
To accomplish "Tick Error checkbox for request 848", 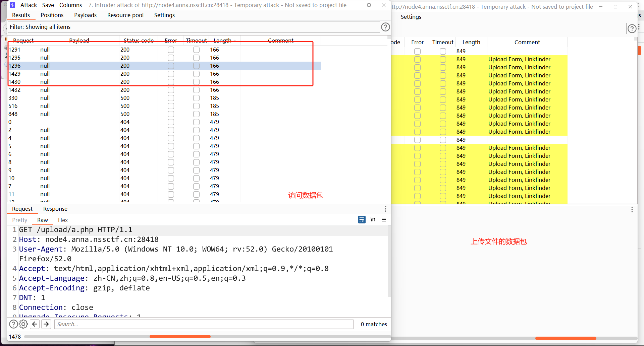I will click(x=171, y=114).
